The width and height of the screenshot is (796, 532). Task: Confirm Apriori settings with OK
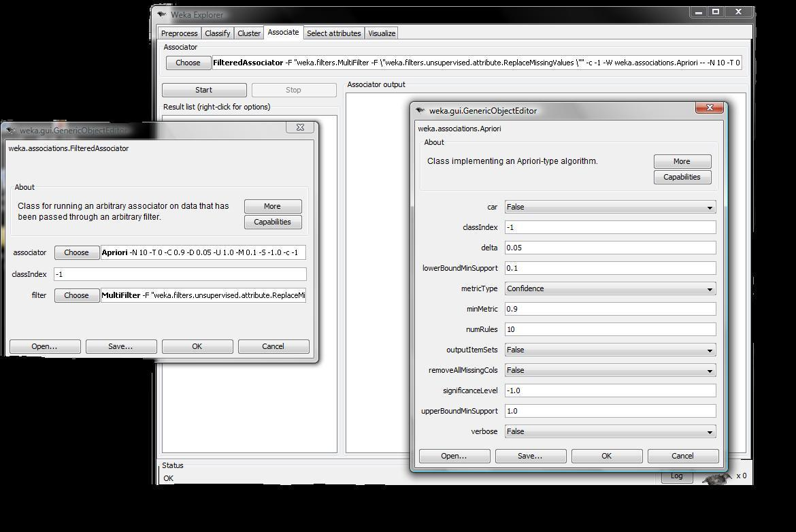coord(607,456)
